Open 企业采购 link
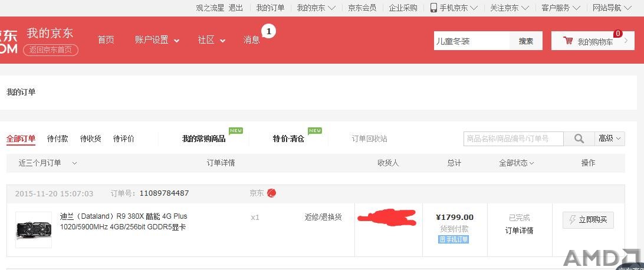Screen dimensions: 644x270 point(403,8)
